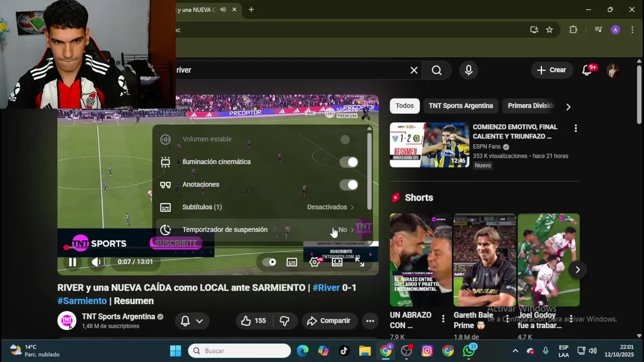Click the red video progress scrubber

click(x=66, y=247)
